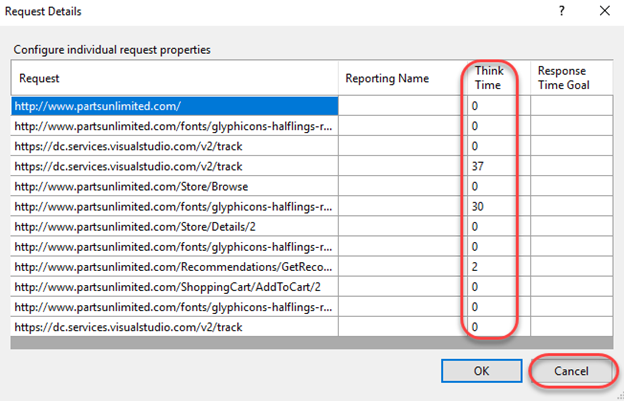Set Response Time Goal for Recommendations/GetReco... request
The height and width of the screenshot is (401, 624).
pyautogui.click(x=571, y=267)
